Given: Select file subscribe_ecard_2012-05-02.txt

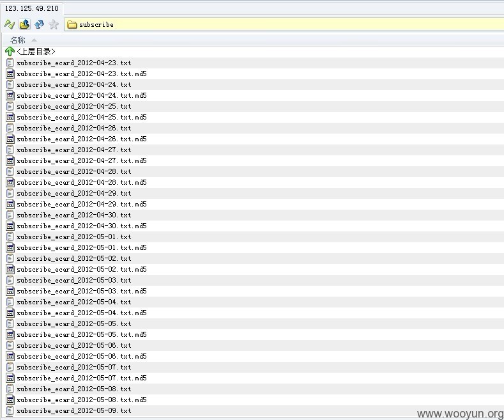Looking at the screenshot, I should [x=74, y=258].
